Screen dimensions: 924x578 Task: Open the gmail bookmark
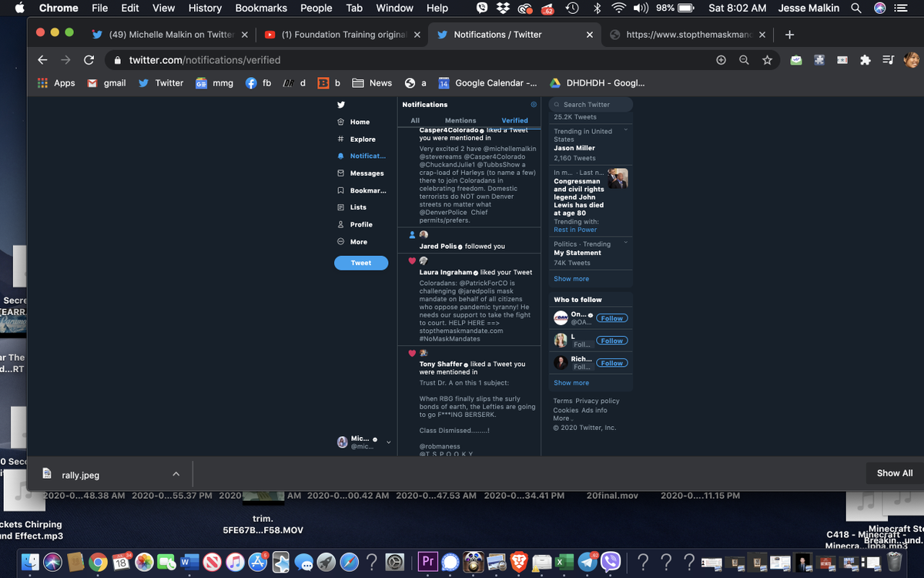pos(106,83)
